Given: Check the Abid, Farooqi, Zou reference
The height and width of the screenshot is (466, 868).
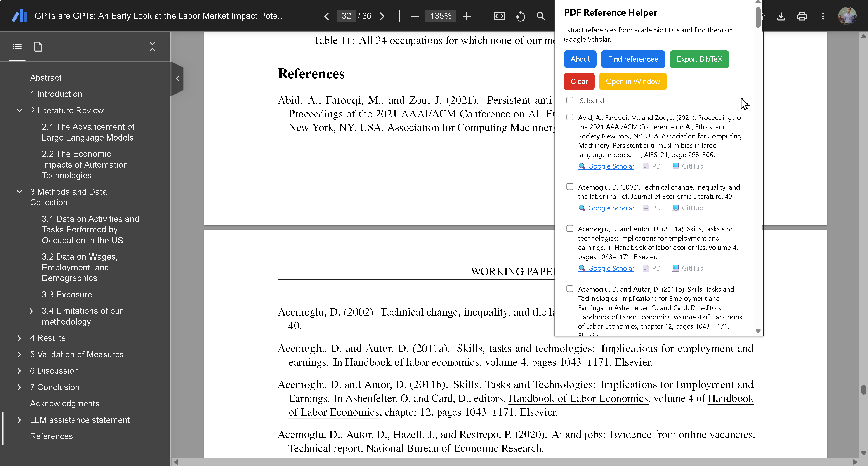Looking at the screenshot, I should click(570, 117).
